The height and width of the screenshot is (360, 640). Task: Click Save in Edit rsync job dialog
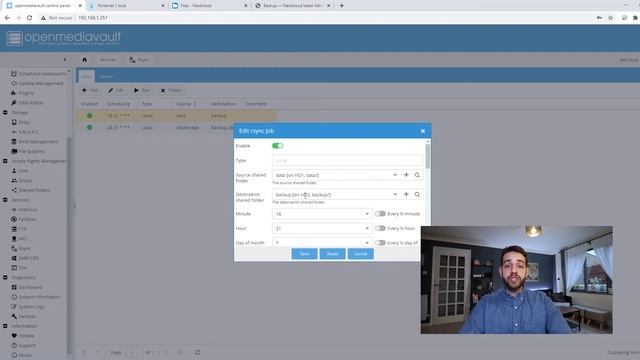(304, 254)
